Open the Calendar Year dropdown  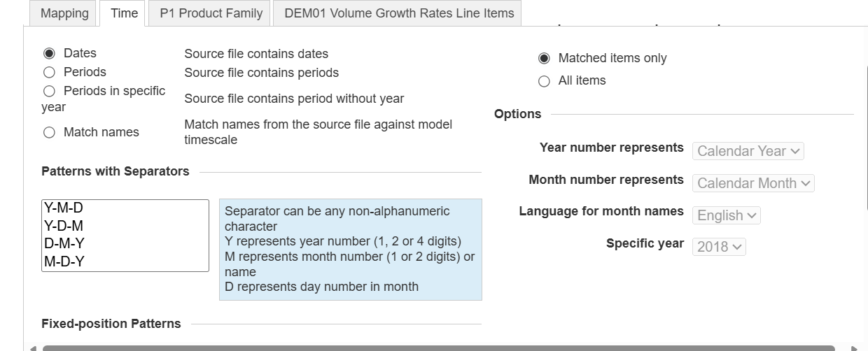[x=748, y=151]
